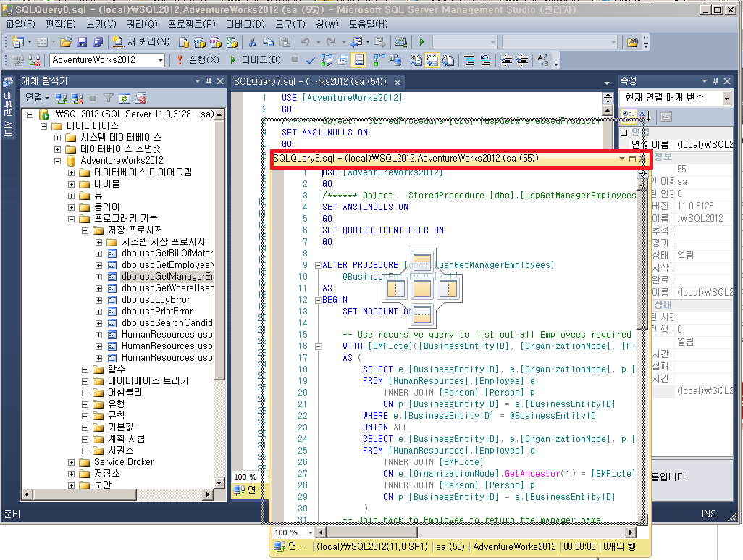Toggle Include Client Statistics
Image resolution: width=743 pixels, height=560 pixels.
point(395,59)
